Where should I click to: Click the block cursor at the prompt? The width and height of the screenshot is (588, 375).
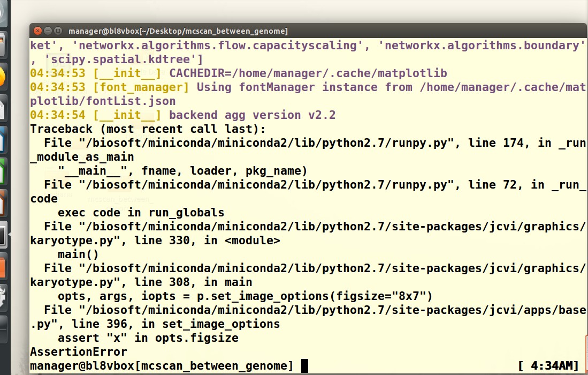tap(305, 366)
